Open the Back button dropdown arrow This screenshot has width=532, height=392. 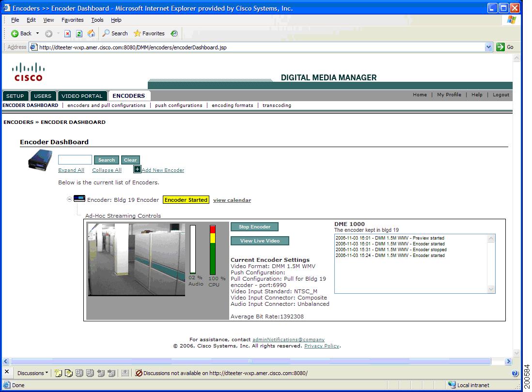pos(37,33)
